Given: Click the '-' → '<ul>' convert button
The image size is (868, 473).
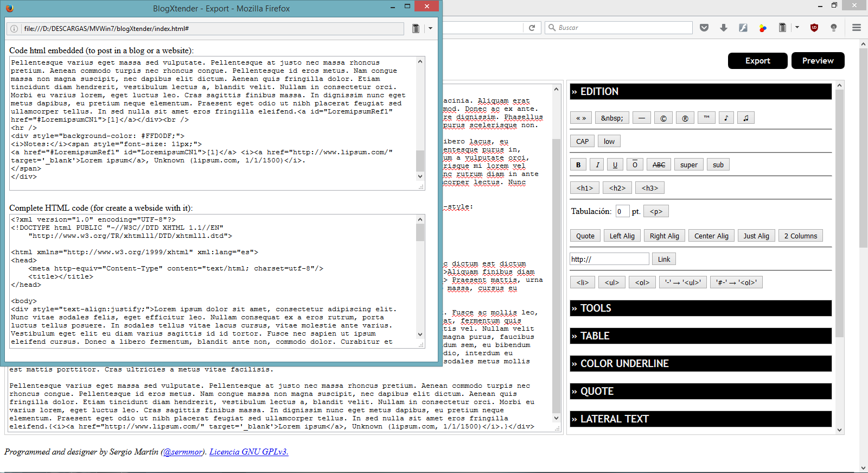Looking at the screenshot, I should [683, 282].
